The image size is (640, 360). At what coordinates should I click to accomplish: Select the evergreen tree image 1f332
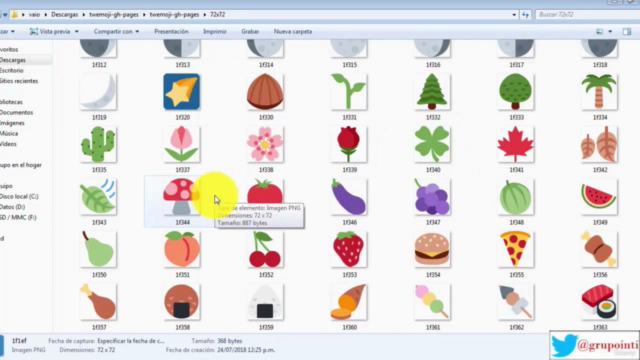point(432,92)
